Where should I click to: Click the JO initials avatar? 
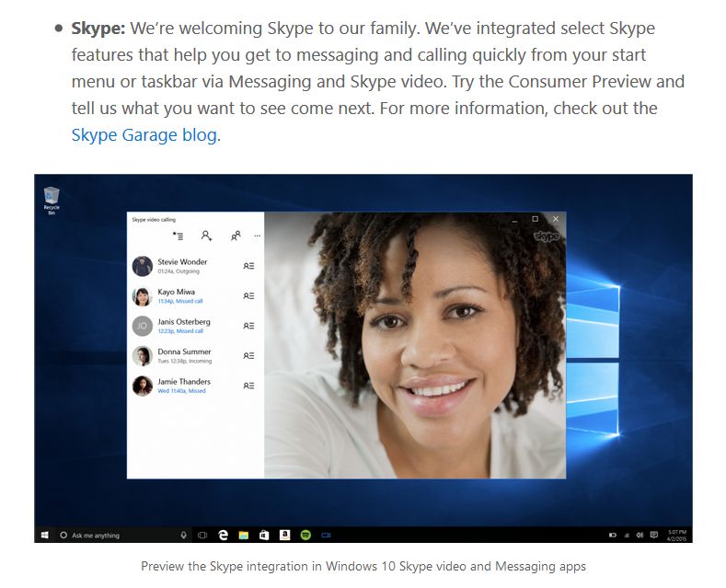pos(142,326)
